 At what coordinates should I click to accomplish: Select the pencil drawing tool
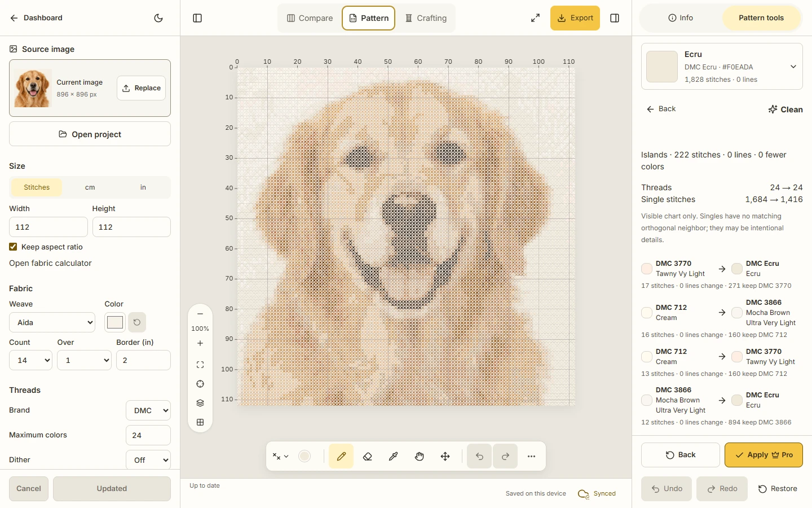pyautogui.click(x=341, y=456)
